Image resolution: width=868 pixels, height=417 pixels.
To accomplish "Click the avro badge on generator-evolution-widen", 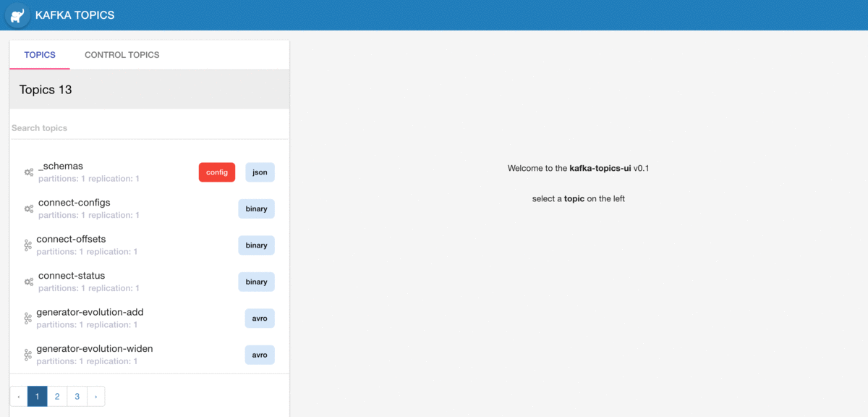I will pyautogui.click(x=260, y=355).
